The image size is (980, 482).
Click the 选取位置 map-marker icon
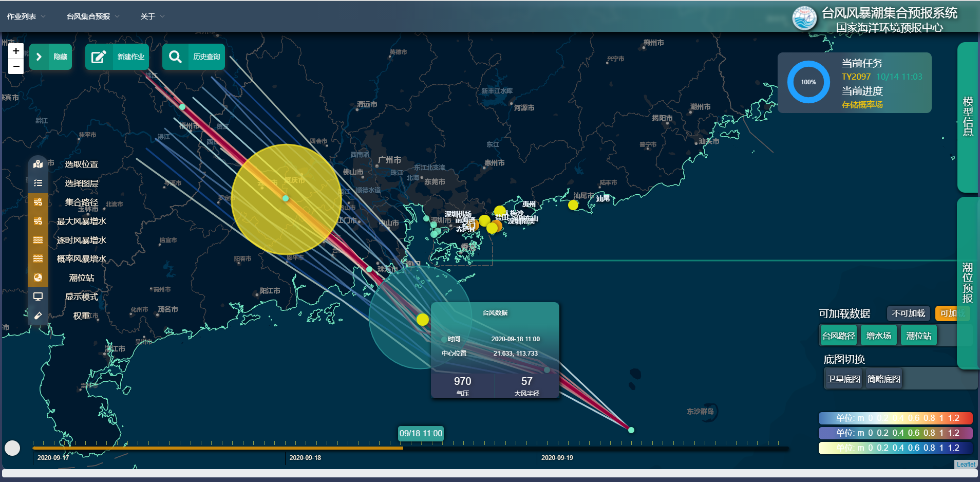coord(38,164)
